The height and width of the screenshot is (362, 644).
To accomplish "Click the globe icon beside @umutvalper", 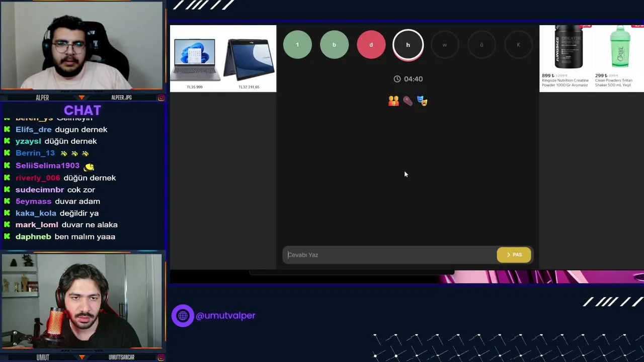I will 183,316.
